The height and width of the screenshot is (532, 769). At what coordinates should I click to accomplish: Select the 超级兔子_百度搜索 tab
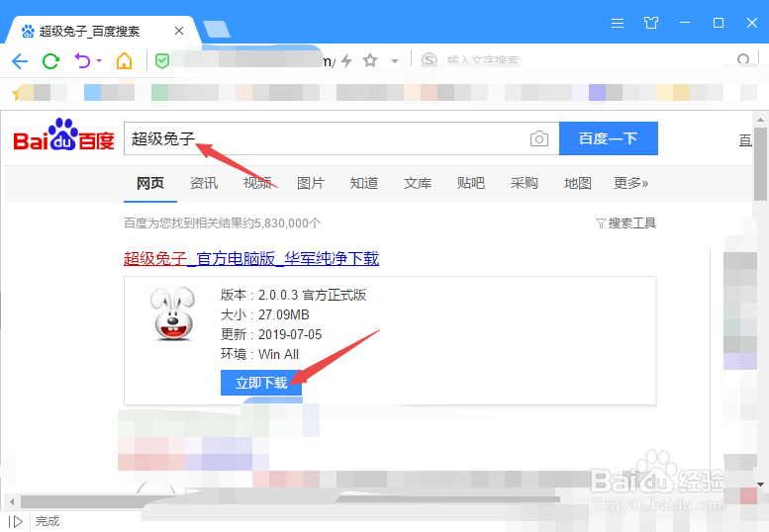pos(101,31)
